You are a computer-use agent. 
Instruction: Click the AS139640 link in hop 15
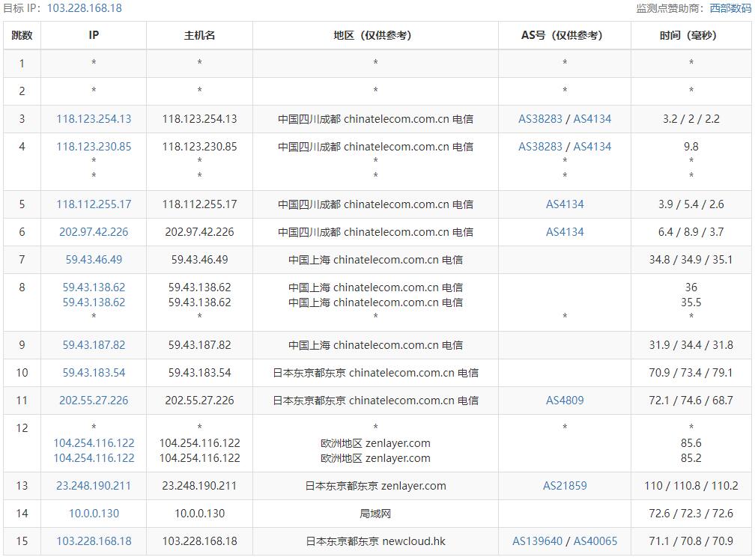537,541
